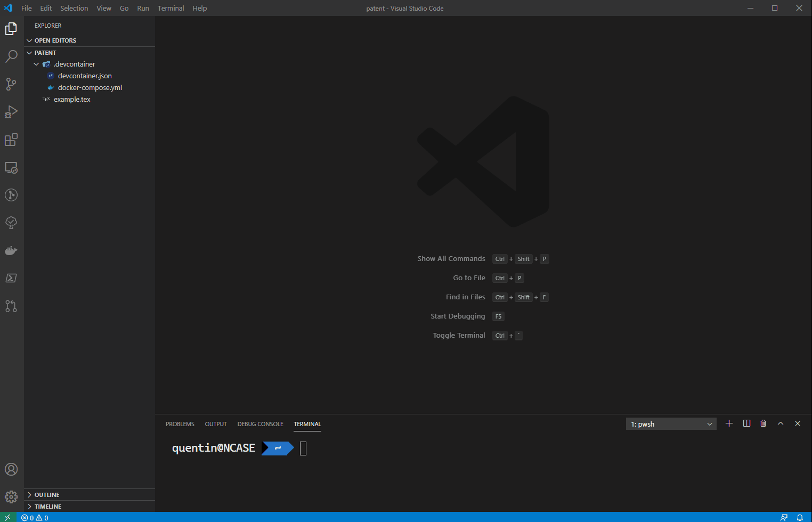Minimize the VS Code window
This screenshot has height=522, width=812.
tap(750, 8)
